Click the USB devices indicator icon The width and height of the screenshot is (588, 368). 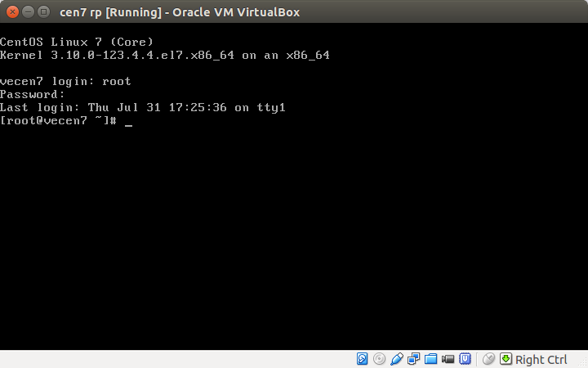coord(397,359)
